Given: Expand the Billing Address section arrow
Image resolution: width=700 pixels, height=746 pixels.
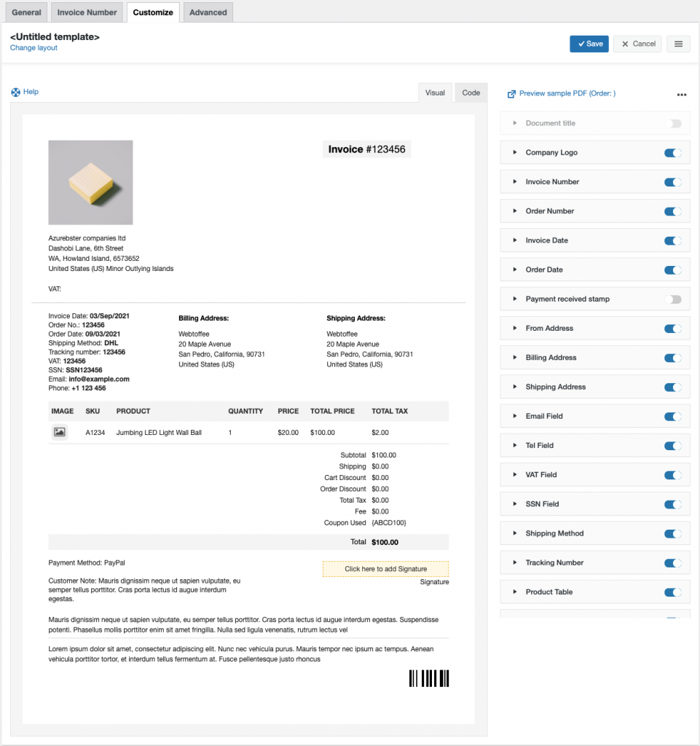Looking at the screenshot, I should tap(515, 357).
